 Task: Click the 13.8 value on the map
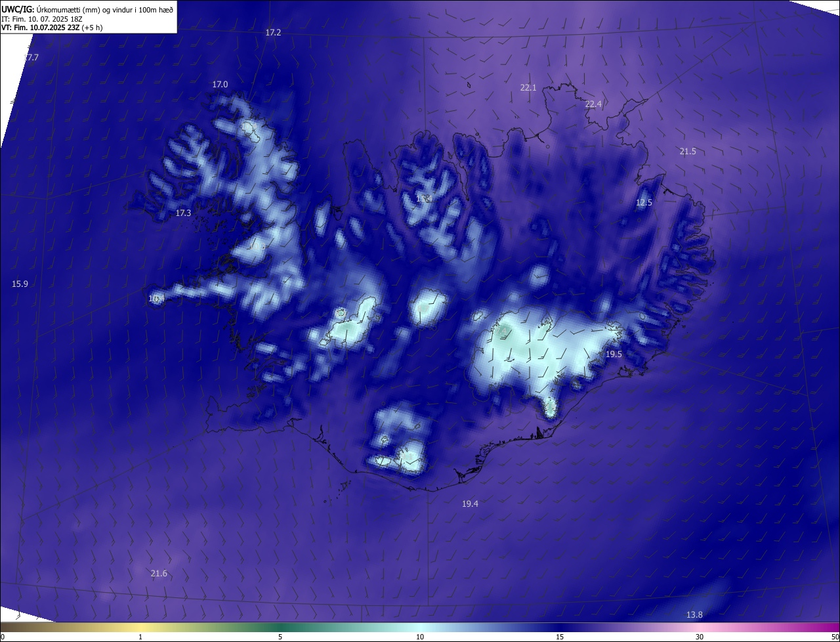(x=694, y=614)
